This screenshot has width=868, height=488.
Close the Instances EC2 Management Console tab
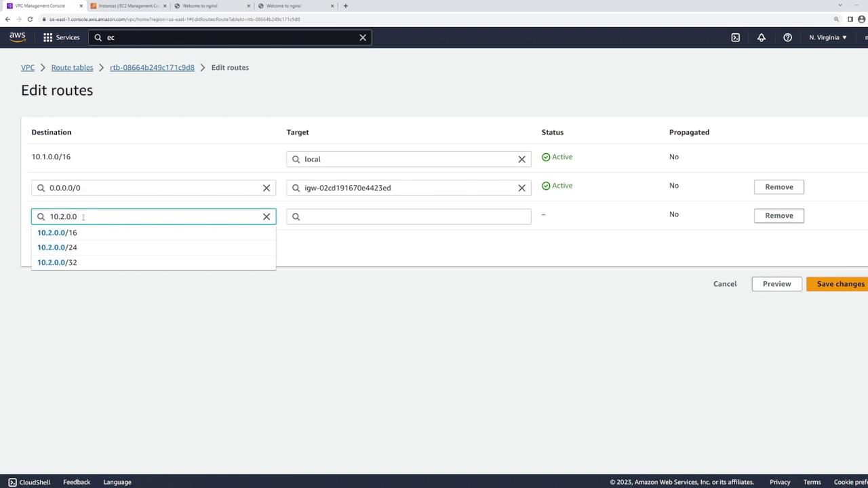165,6
